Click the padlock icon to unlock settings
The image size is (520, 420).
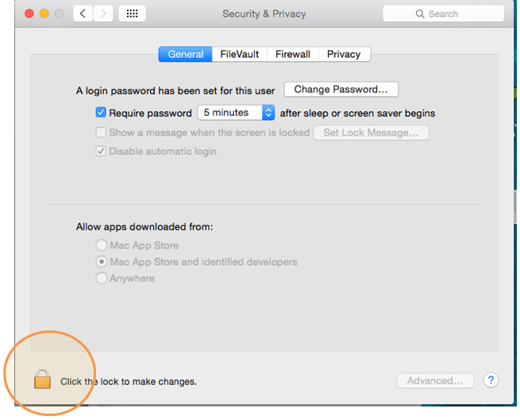coord(42,379)
